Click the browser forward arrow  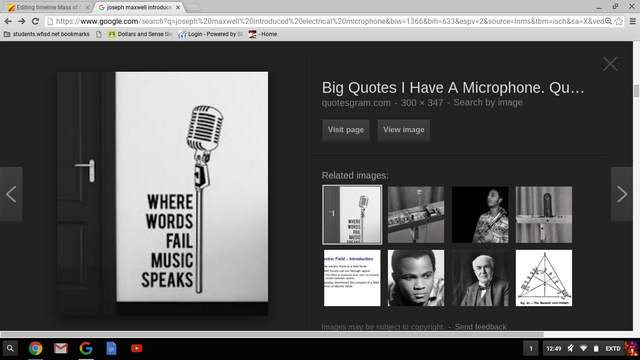[22, 21]
